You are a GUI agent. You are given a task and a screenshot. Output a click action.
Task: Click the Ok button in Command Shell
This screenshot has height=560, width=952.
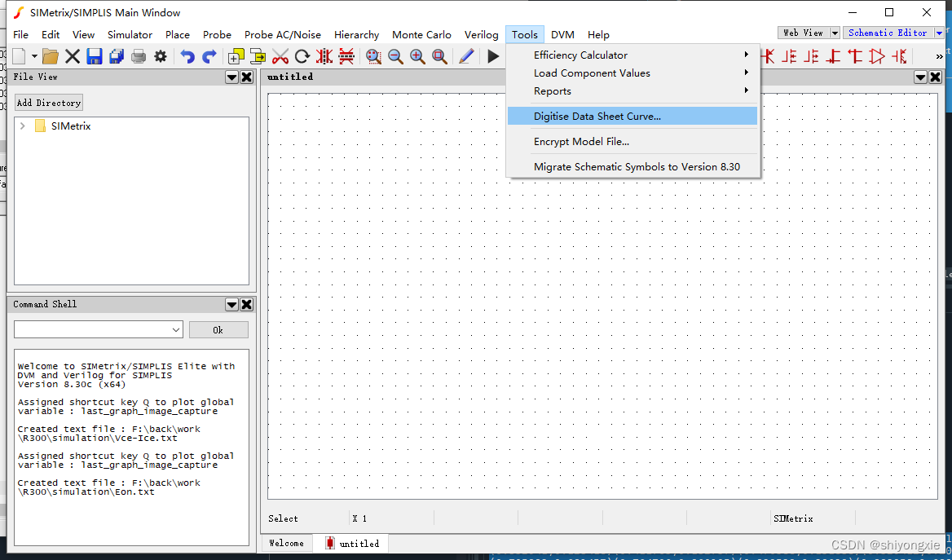(x=218, y=330)
